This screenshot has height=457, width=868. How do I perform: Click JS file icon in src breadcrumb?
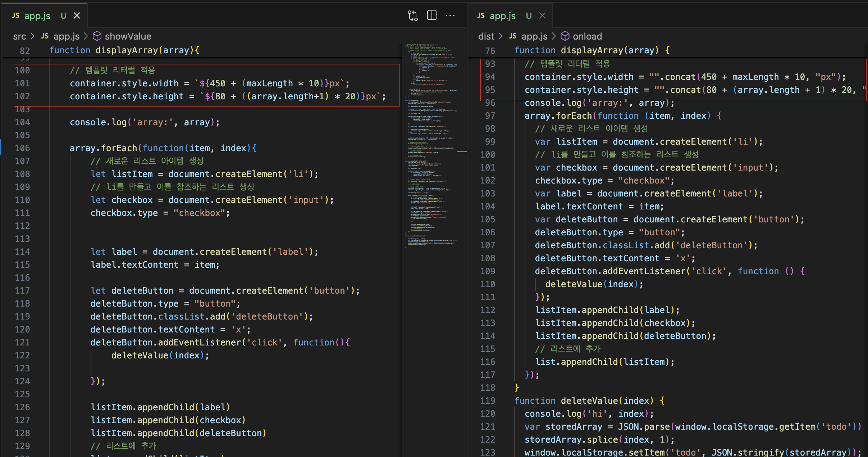(45, 36)
